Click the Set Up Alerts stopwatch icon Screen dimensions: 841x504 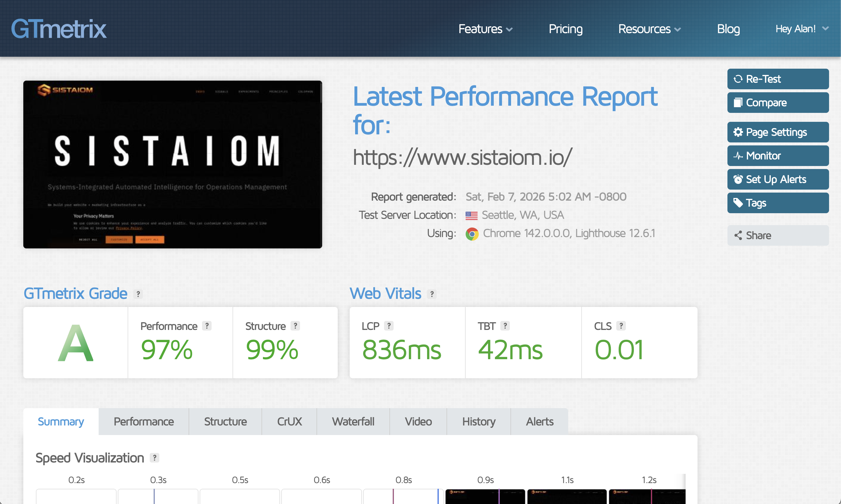pyautogui.click(x=738, y=179)
